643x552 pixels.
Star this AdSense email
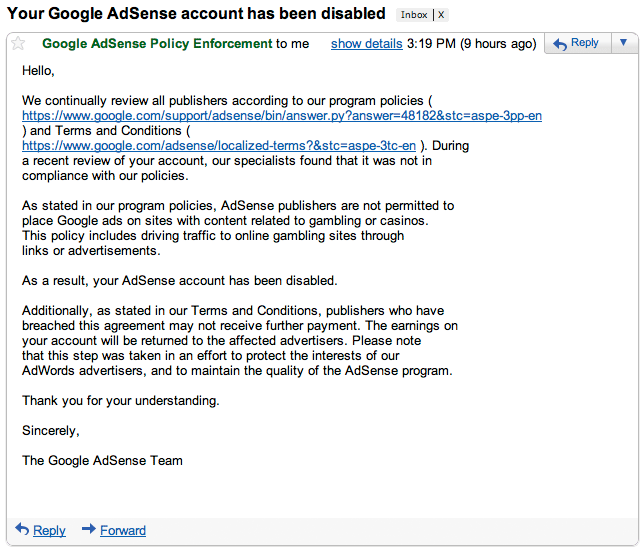18,43
